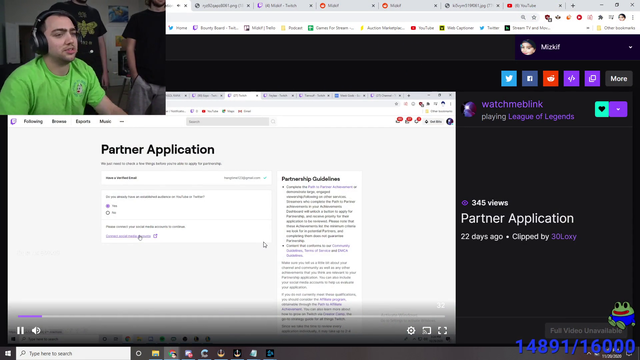The height and width of the screenshot is (360, 640).
Task: Open the Stream TV and Mov bookmark
Action: 527,28
